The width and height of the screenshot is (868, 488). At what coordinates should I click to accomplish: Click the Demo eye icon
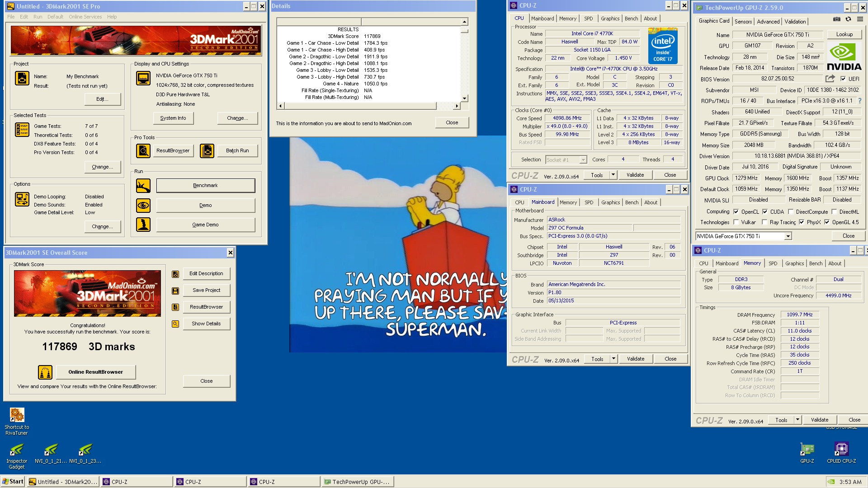tap(143, 205)
